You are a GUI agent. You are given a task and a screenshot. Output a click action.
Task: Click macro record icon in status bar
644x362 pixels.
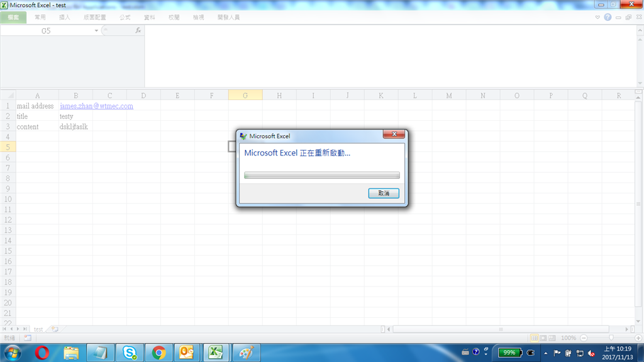pos(28,337)
